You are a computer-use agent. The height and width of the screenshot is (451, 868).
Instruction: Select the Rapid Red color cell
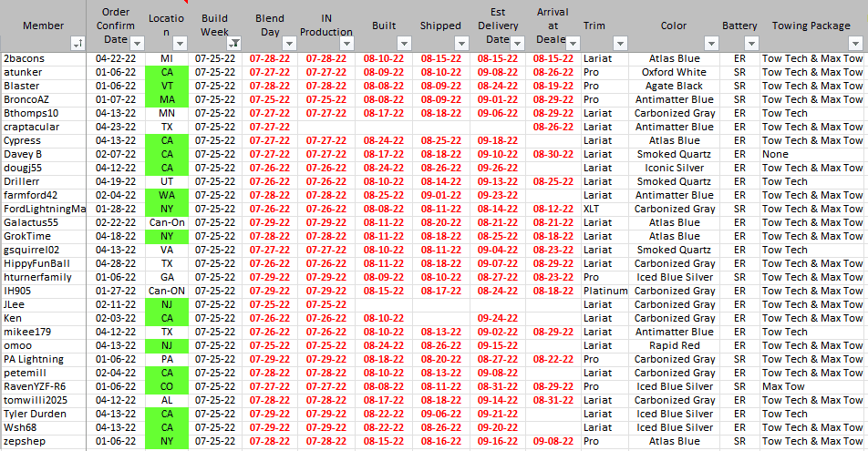pos(674,345)
